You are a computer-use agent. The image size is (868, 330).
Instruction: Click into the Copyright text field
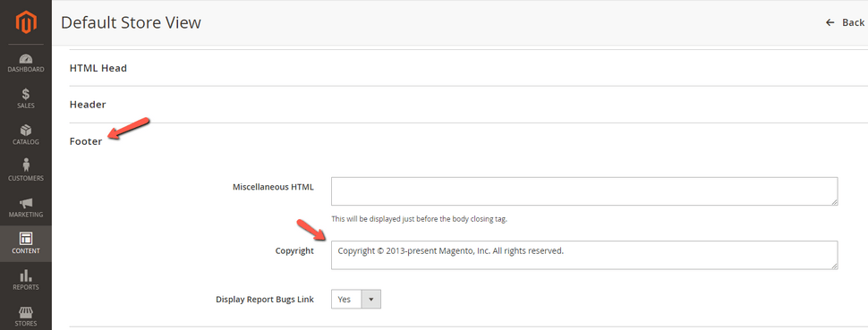tap(584, 255)
